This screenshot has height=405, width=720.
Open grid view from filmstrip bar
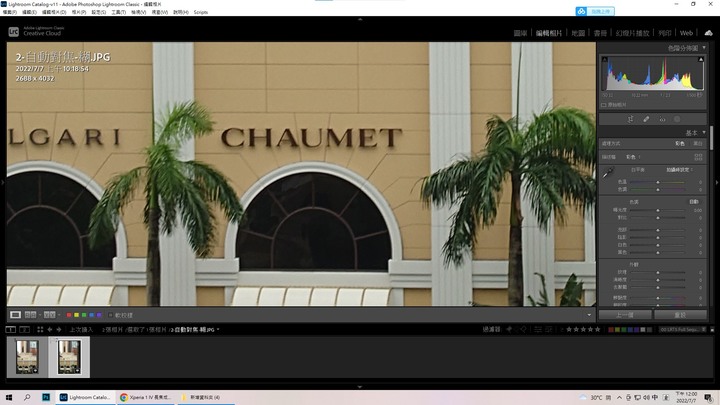[40, 330]
